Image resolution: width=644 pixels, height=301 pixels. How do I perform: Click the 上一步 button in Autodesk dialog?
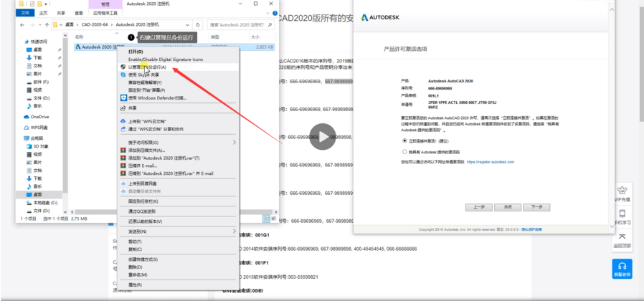479,207
